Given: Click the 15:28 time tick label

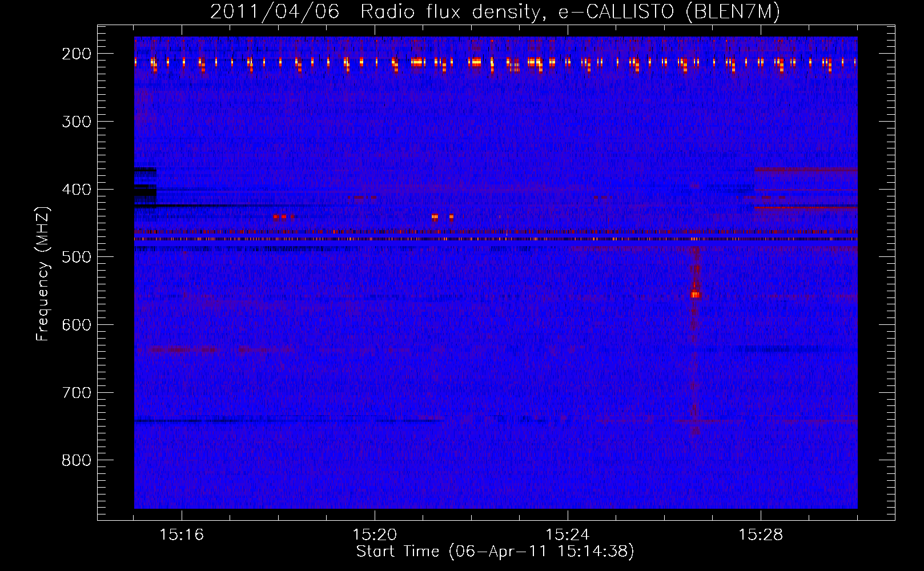Looking at the screenshot, I should click(x=761, y=534).
